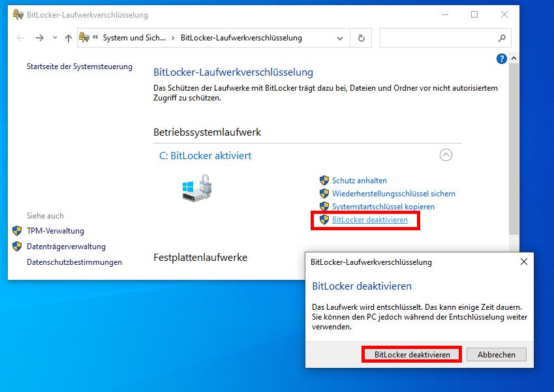The width and height of the screenshot is (554, 392).
Task: Click shield icon beside 'Wiederherstellungsschlüssel sichern'
Action: (324, 194)
